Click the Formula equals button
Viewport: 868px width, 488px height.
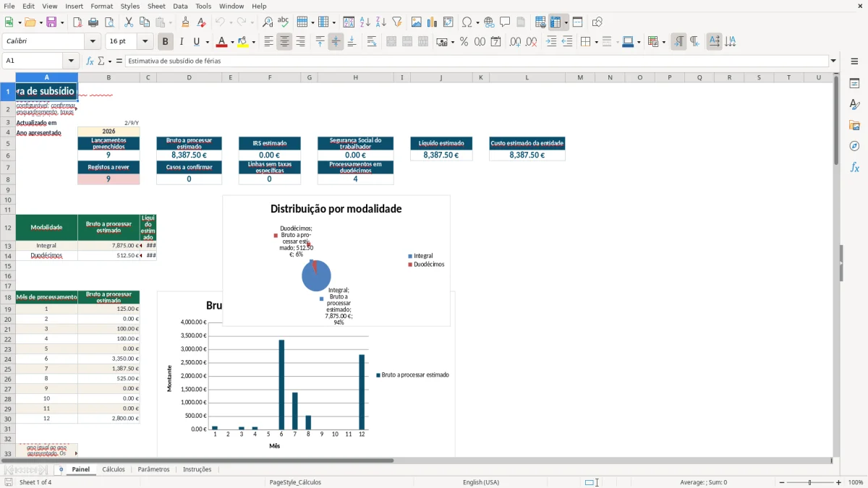pyautogui.click(x=119, y=61)
